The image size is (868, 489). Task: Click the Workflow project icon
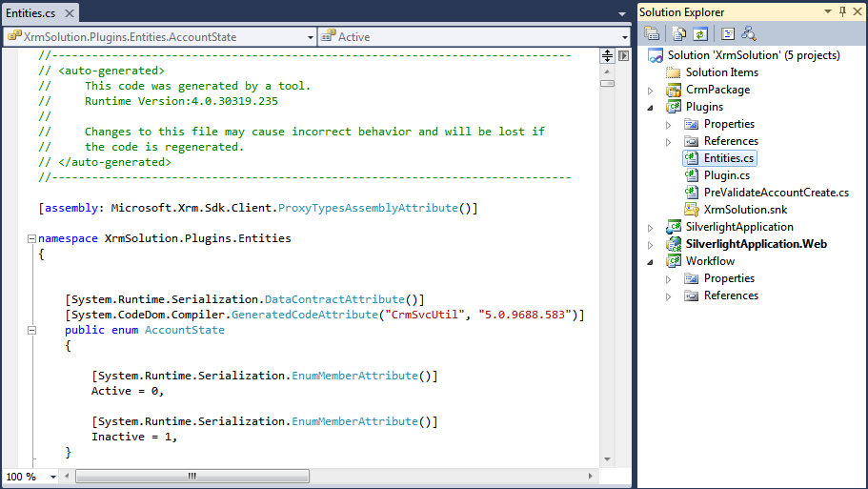[x=673, y=261]
